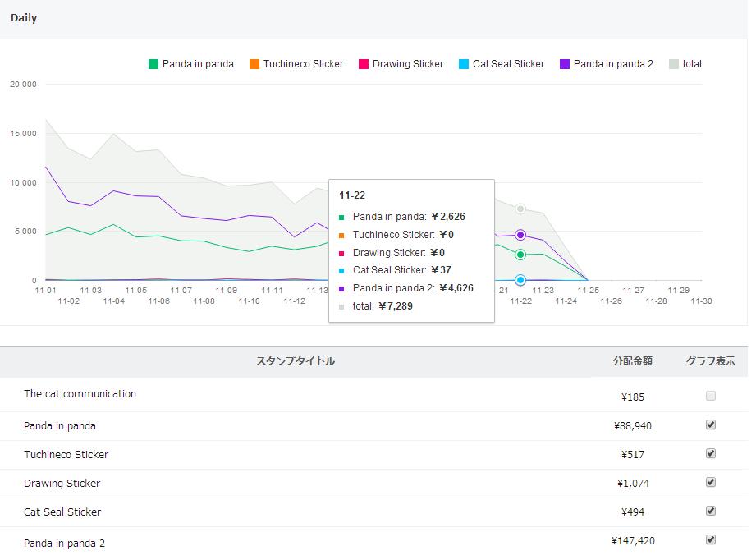Click the purple Panda in panda 2 data point

pyautogui.click(x=520, y=236)
